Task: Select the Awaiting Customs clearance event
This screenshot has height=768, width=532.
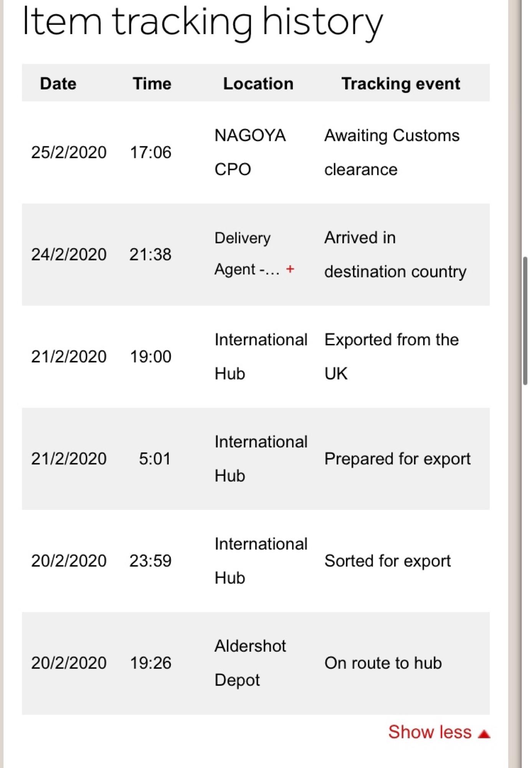Action: 392,152
